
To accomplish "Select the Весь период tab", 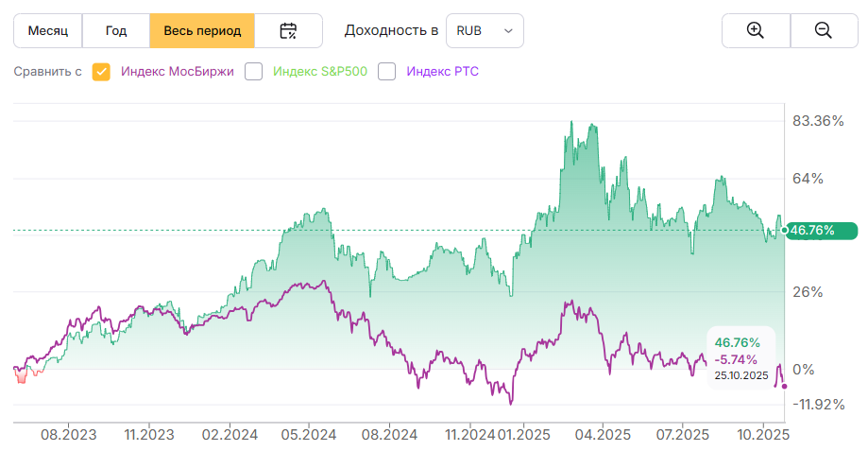I will tap(202, 30).
